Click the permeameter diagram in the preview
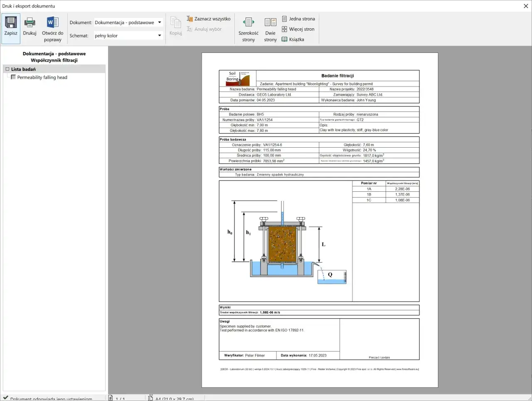 coord(286,242)
